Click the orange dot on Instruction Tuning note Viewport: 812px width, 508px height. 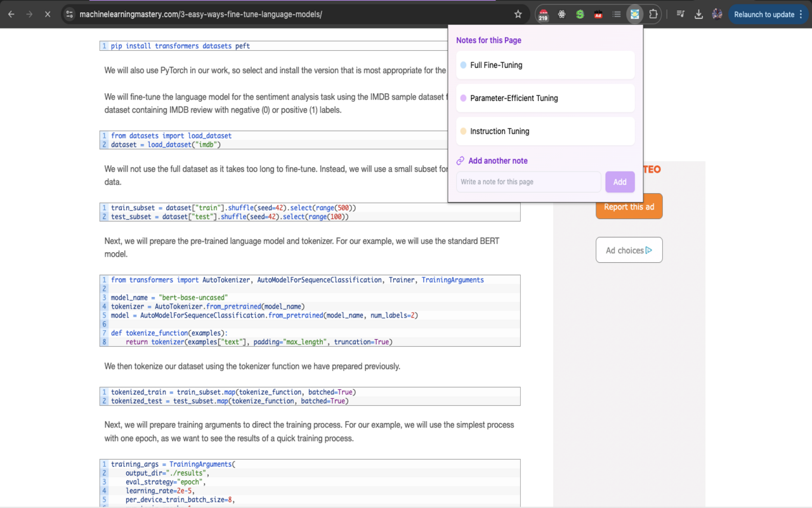tap(464, 131)
